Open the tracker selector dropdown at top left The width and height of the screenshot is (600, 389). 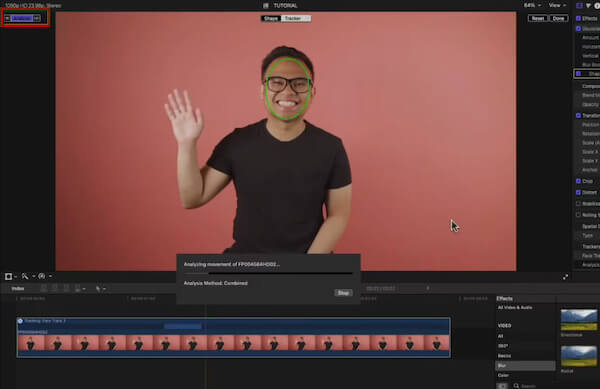[22, 18]
